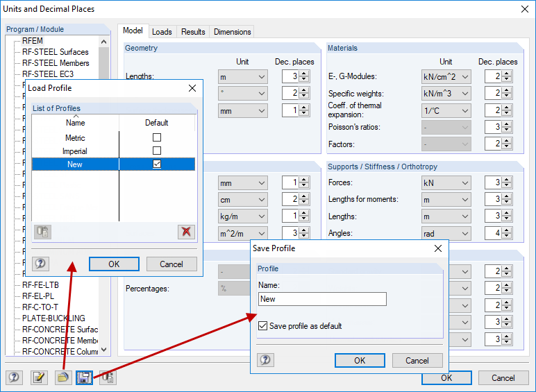Toggle Default checkbox for Imperial profile

(156, 151)
